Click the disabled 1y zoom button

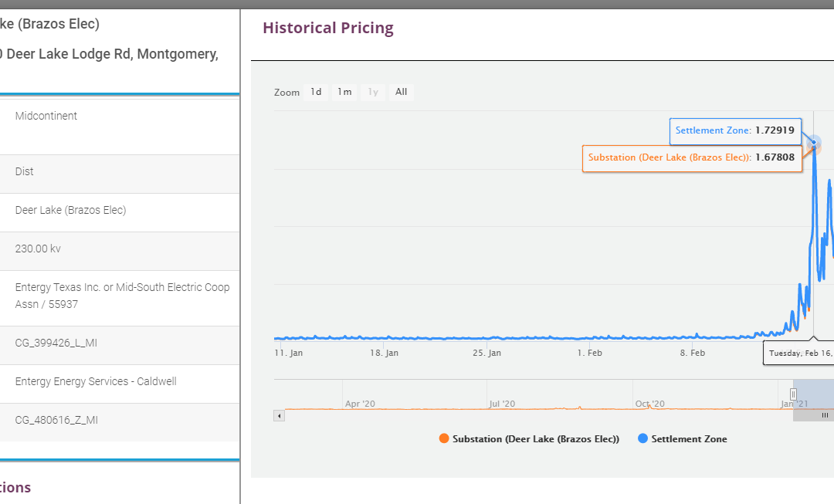[x=373, y=92]
